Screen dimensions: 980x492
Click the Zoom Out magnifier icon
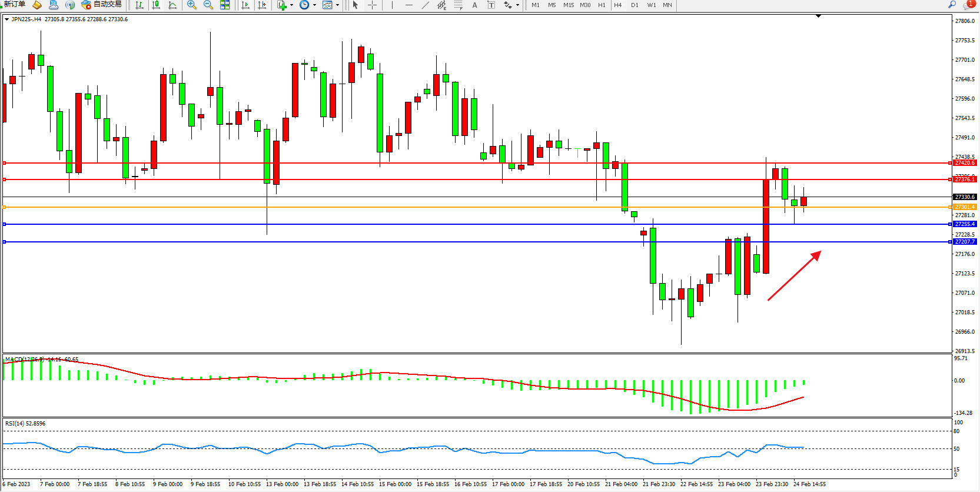coord(208,5)
